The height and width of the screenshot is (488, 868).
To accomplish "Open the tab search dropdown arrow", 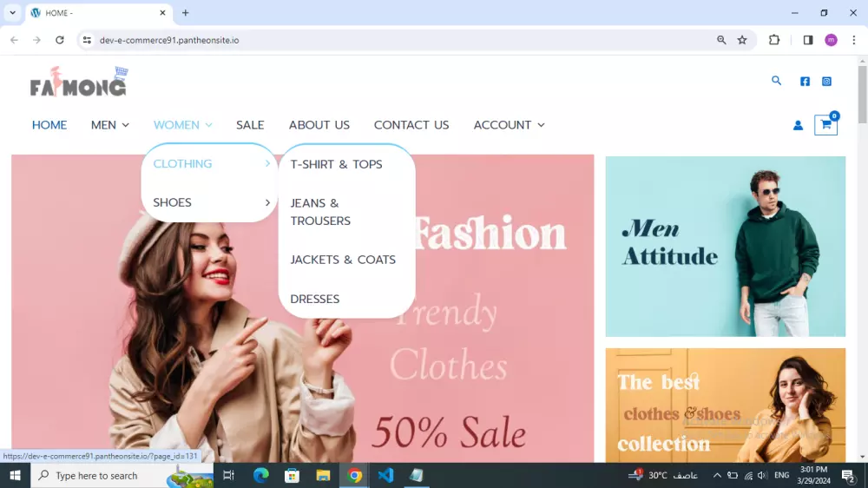I will click(12, 13).
